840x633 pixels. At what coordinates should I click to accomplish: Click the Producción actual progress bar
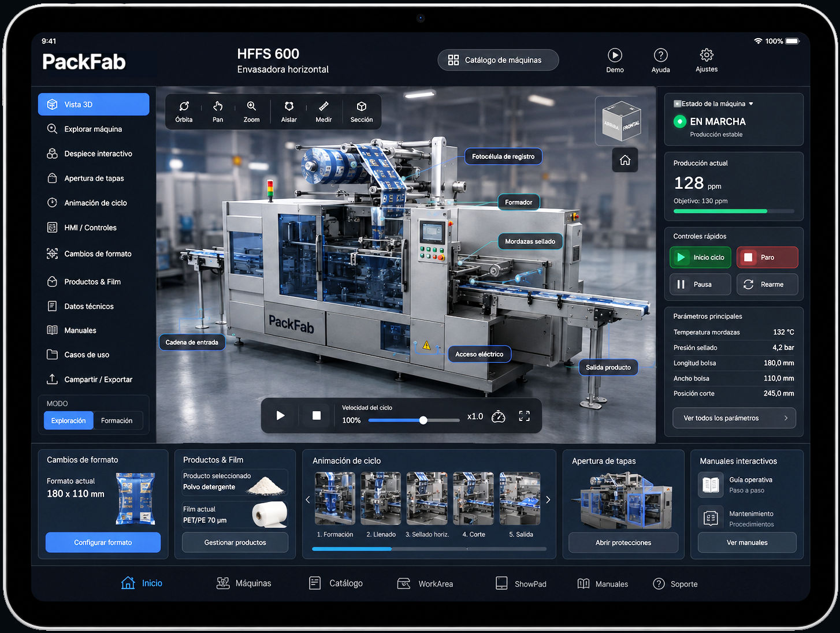tap(734, 211)
